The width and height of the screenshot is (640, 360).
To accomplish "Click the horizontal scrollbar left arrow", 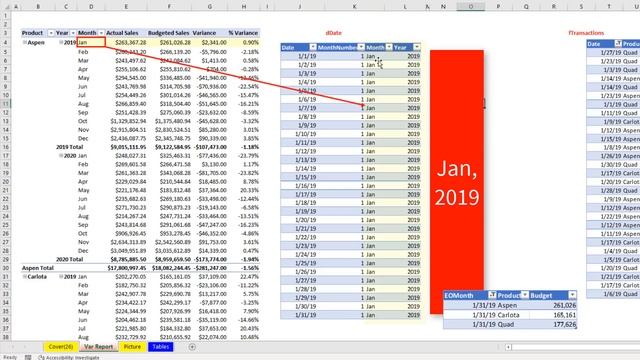I will pos(508,347).
